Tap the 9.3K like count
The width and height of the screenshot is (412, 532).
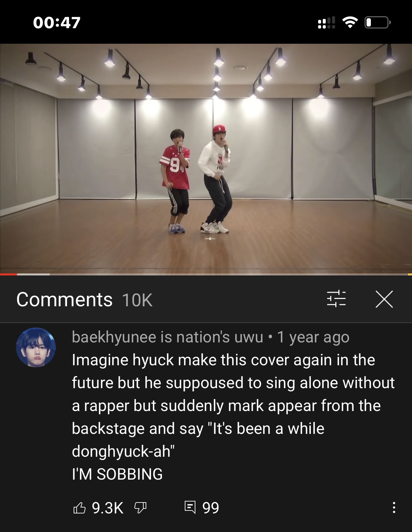point(107,507)
